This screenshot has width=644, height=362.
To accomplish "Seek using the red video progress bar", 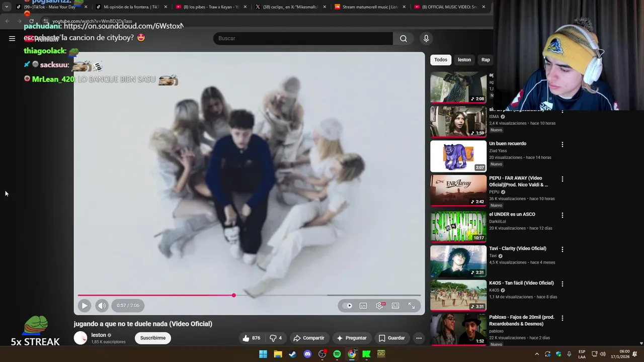I will point(249,295).
